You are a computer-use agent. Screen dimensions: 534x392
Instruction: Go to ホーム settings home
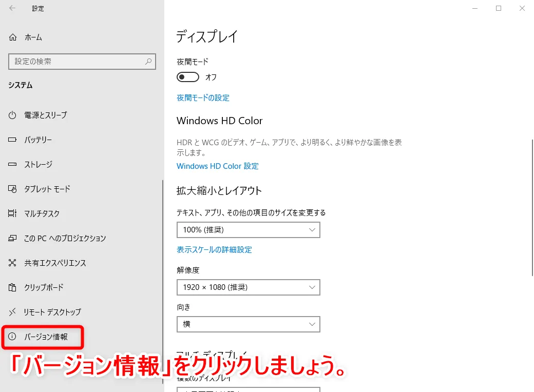(x=33, y=37)
